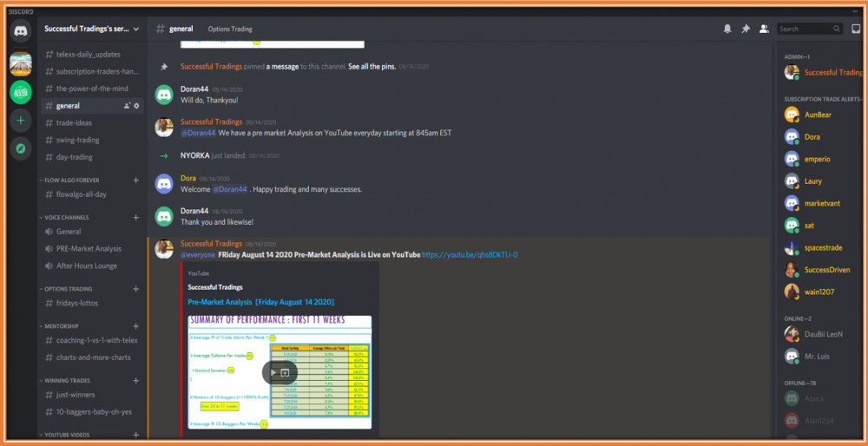
Task: Open Explore Public Servers compass icon
Action: pyautogui.click(x=21, y=149)
